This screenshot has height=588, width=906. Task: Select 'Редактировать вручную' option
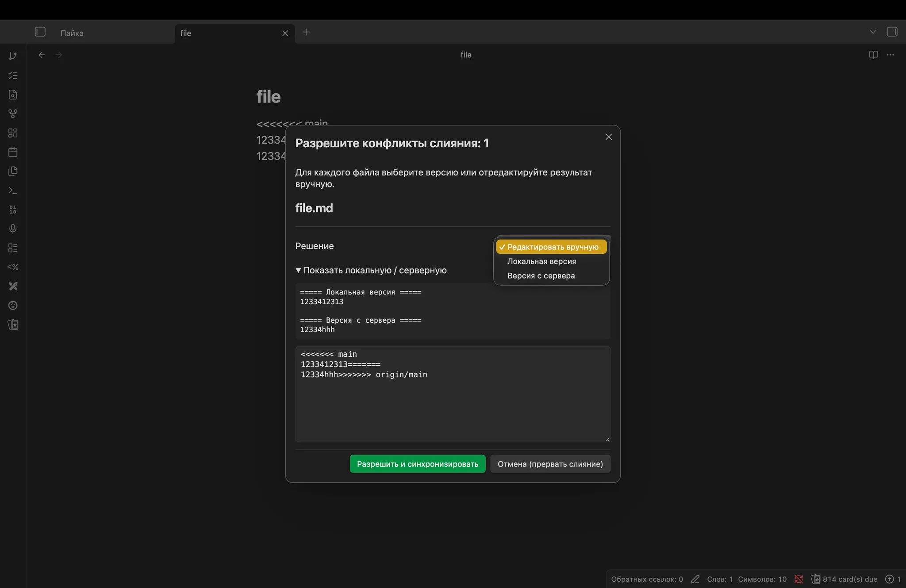551,247
